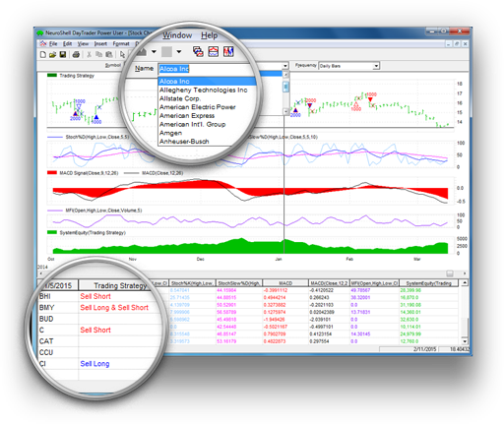Open the dropdown arrow right of gray box
Screen dimensions: 504x424
pyautogui.click(x=179, y=51)
